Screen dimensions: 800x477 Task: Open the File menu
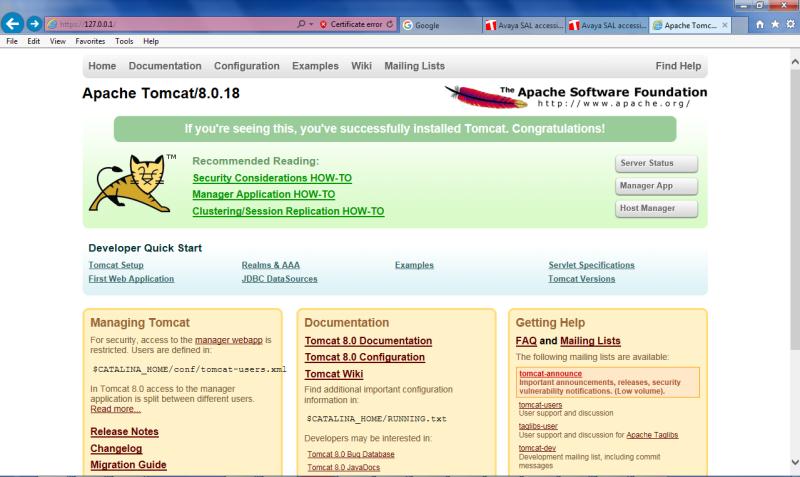(12, 41)
